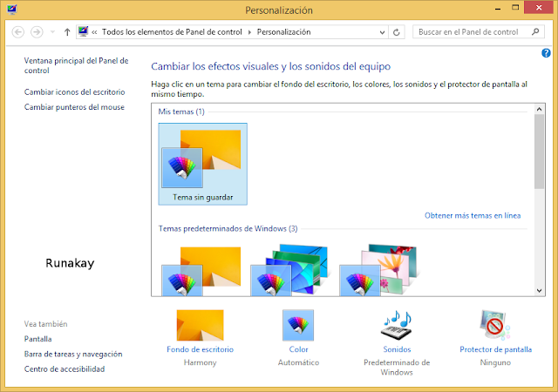Maximize the Personalización window
Image resolution: width=558 pixels, height=392 pixels.
[515, 8]
